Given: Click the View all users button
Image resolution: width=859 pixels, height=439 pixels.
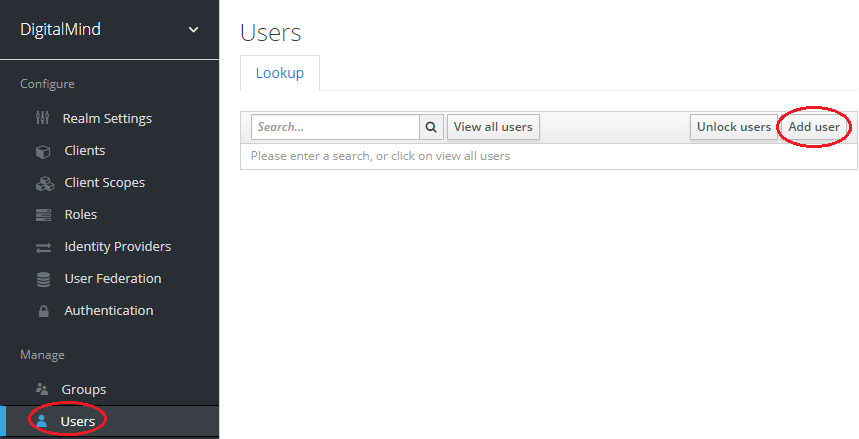Looking at the screenshot, I should (493, 127).
